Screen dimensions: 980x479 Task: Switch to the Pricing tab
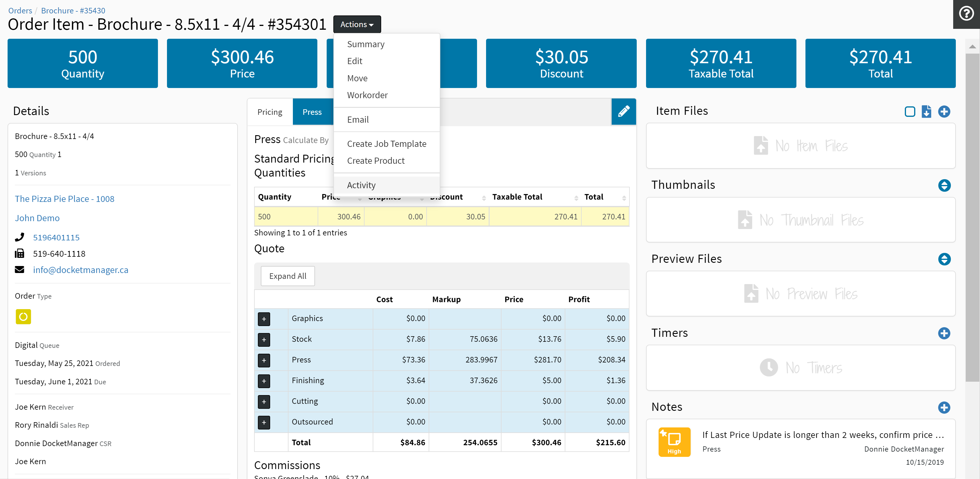point(269,112)
